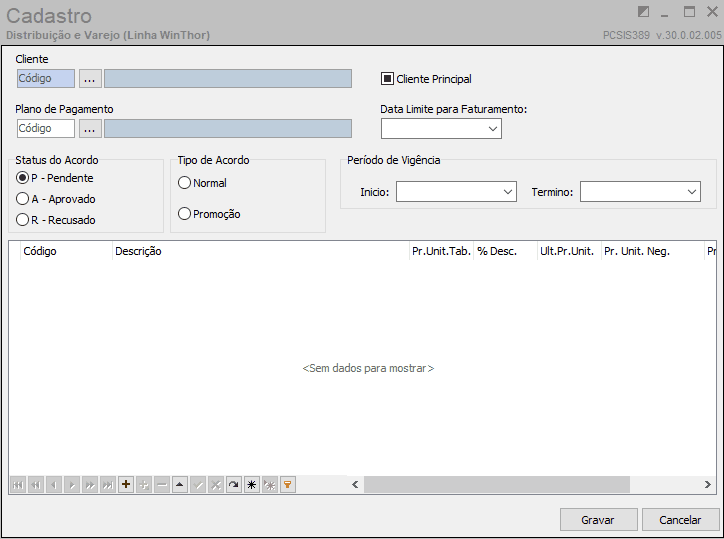Jump back a page of records
724x539 pixels.
tap(36, 485)
